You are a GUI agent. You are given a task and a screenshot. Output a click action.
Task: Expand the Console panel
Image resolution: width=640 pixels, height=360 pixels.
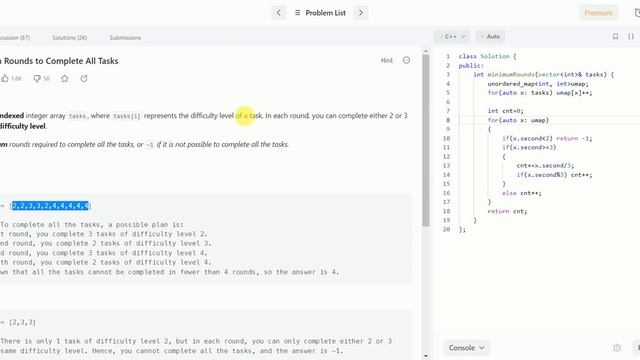click(x=466, y=348)
